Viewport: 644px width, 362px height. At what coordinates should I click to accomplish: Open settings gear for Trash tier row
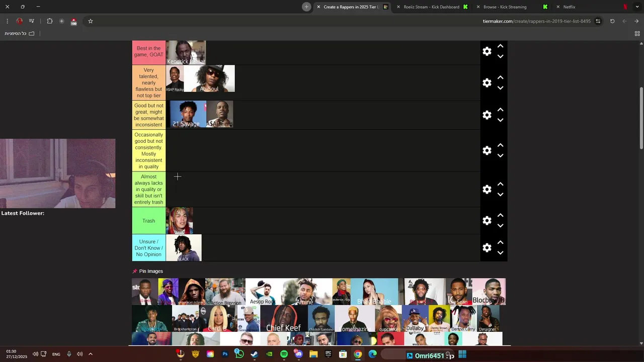point(487,221)
